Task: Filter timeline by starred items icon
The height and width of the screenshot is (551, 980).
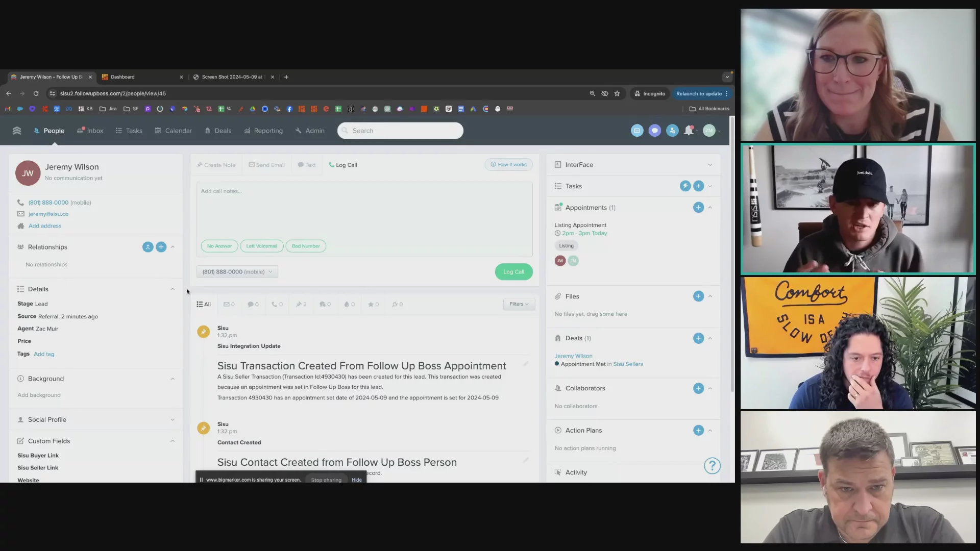Action: 374,305
